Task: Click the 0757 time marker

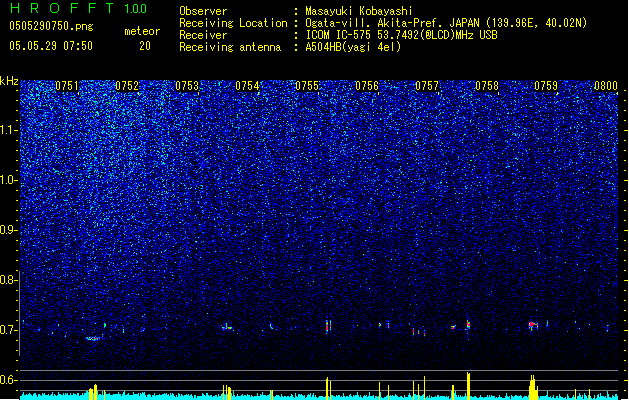Action: [x=427, y=86]
